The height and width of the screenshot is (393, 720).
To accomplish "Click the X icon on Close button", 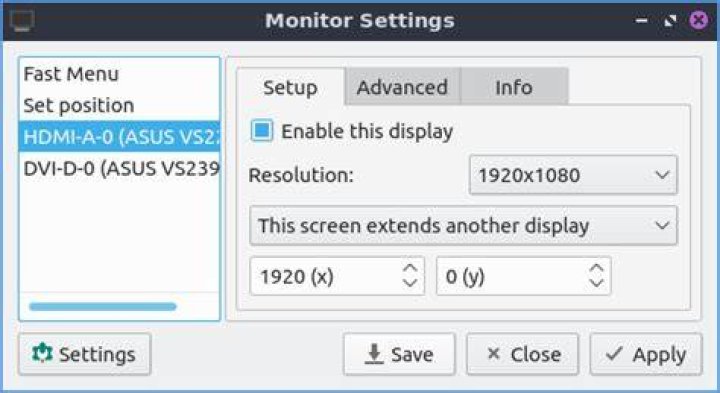I will click(x=493, y=353).
